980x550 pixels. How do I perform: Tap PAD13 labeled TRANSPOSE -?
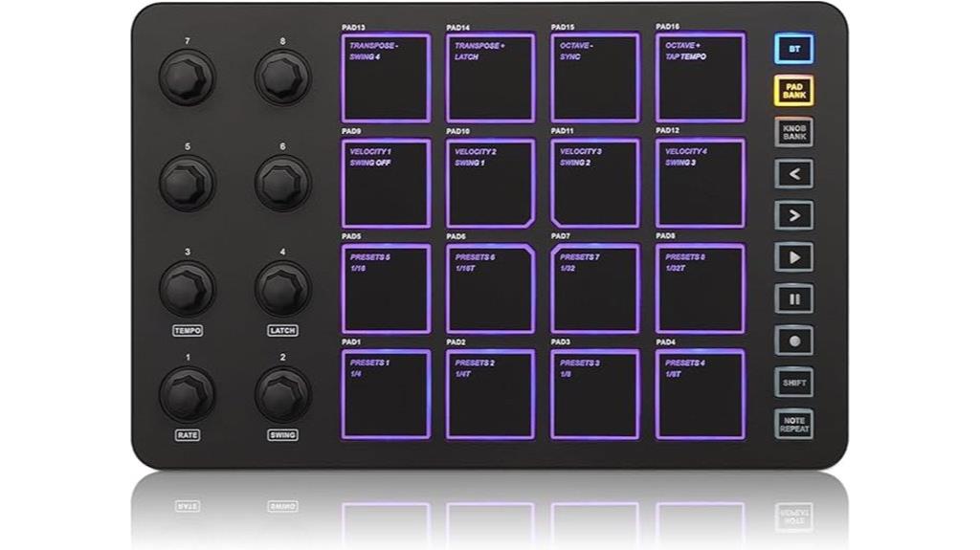[x=386, y=78]
